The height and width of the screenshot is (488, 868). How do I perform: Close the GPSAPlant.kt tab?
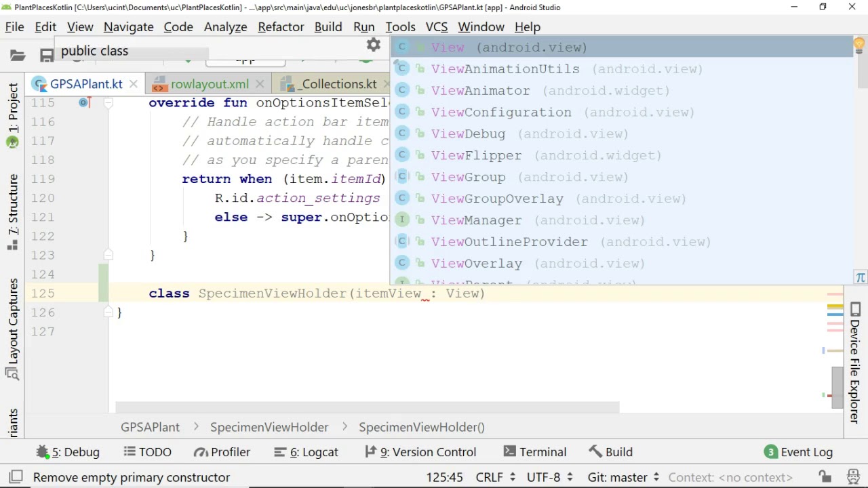[x=134, y=84]
